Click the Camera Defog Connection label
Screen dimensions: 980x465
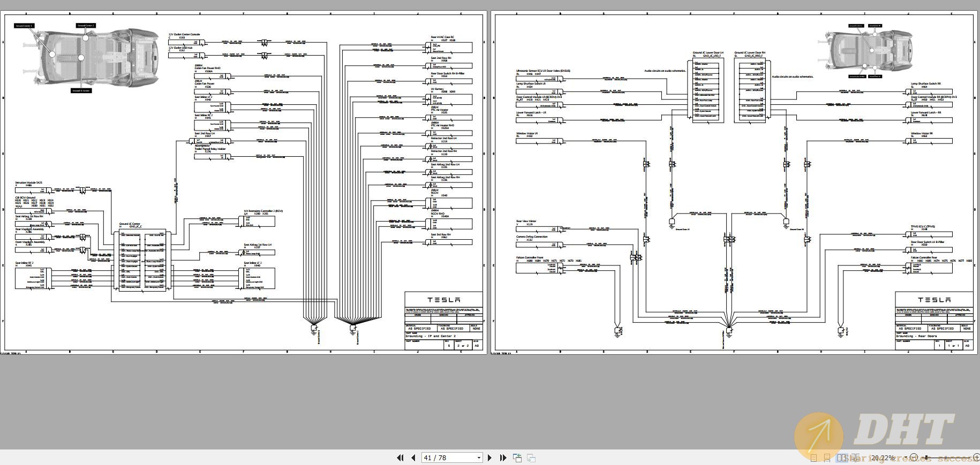[x=532, y=237]
